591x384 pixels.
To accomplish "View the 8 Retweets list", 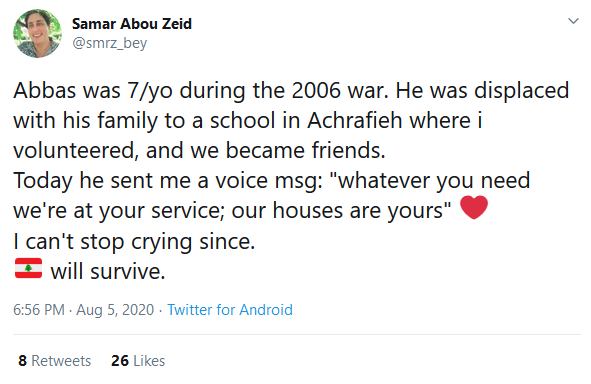I will pyautogui.click(x=55, y=361).
